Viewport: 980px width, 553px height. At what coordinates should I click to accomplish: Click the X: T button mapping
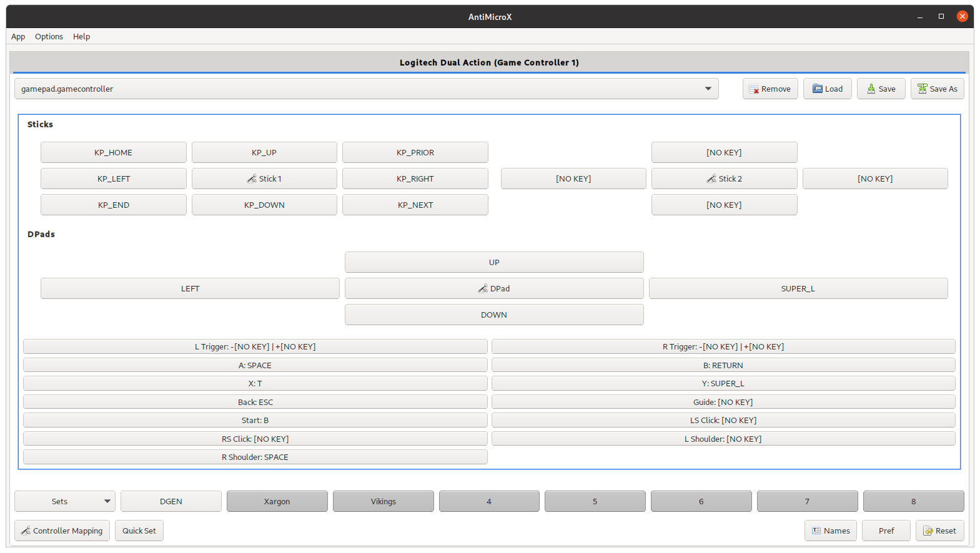255,383
